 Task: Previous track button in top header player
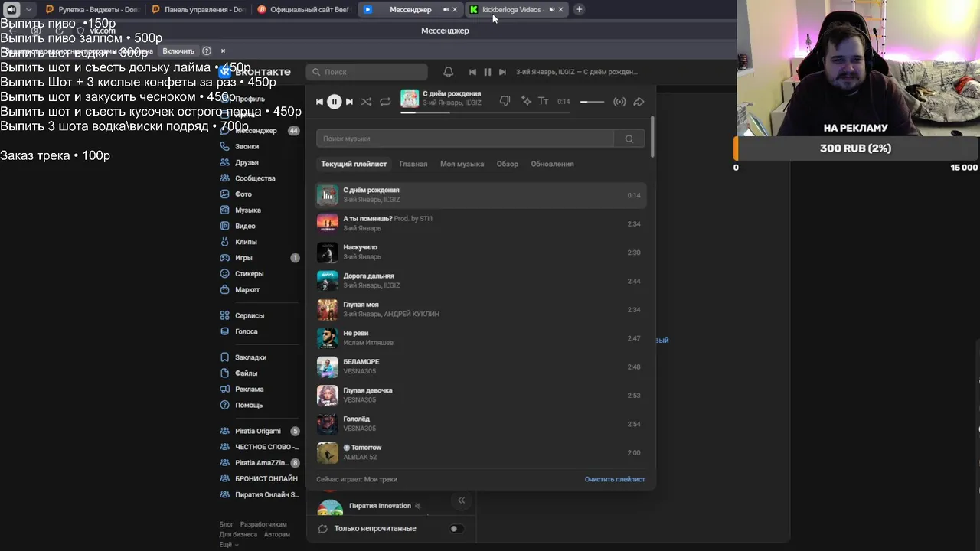(x=472, y=72)
